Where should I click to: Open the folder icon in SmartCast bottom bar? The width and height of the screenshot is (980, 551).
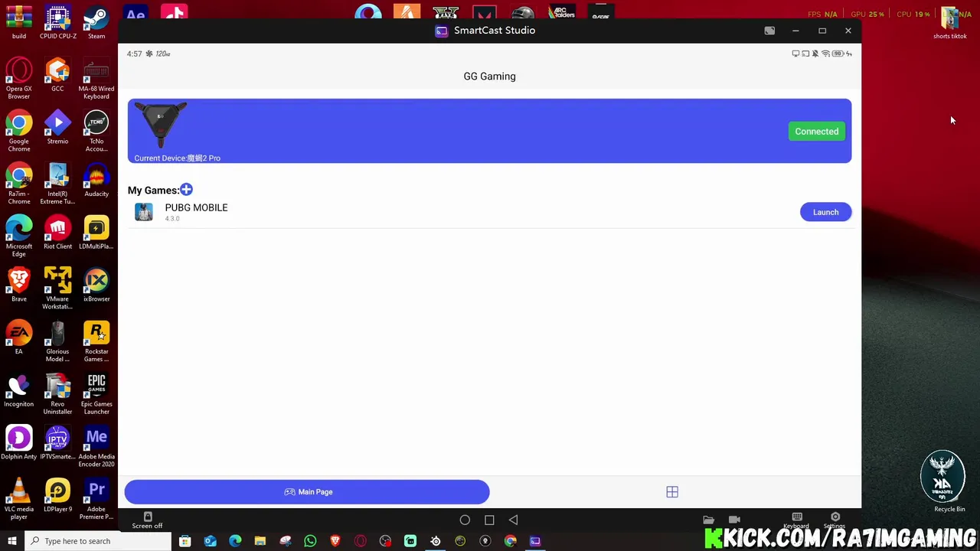(708, 520)
